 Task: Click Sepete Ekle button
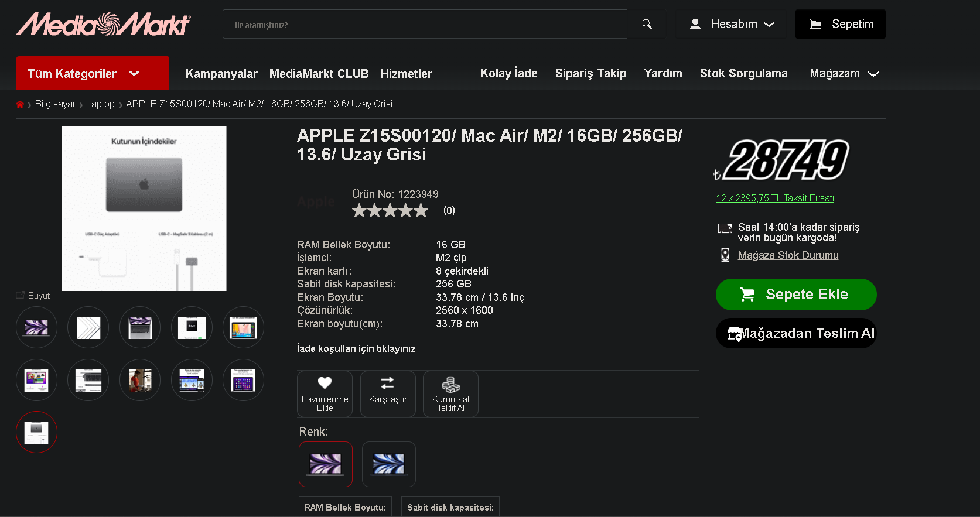[x=796, y=295]
